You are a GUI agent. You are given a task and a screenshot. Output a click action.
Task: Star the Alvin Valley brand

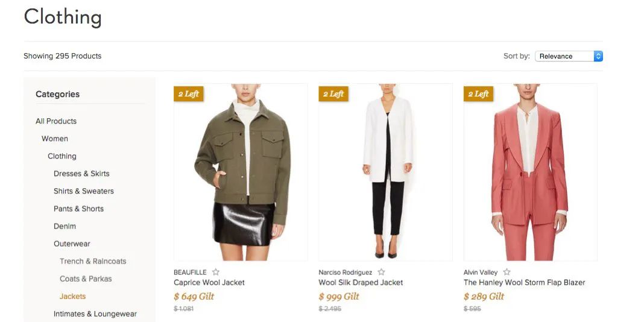(507, 273)
